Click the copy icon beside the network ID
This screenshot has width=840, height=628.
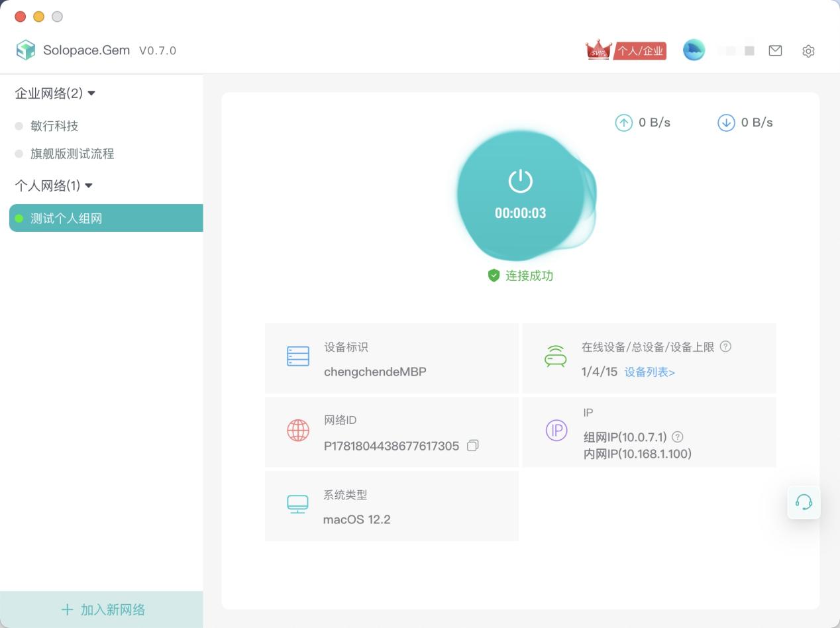pos(472,446)
